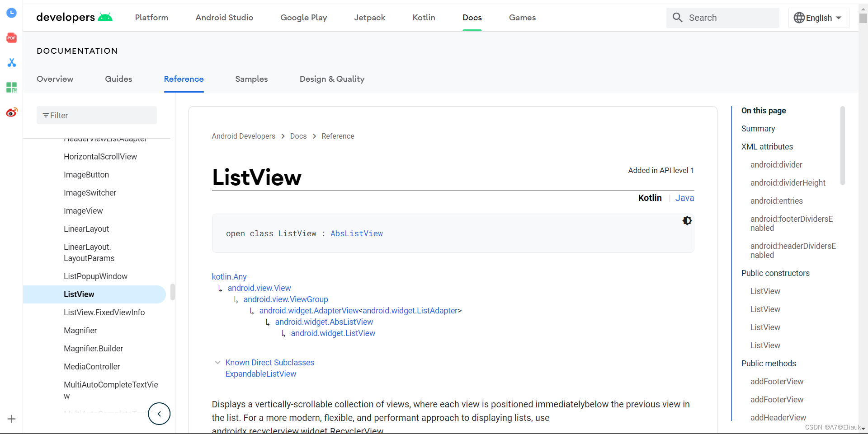The height and width of the screenshot is (434, 868).
Task: Toggle the code block dark theme icon
Action: pyautogui.click(x=687, y=220)
